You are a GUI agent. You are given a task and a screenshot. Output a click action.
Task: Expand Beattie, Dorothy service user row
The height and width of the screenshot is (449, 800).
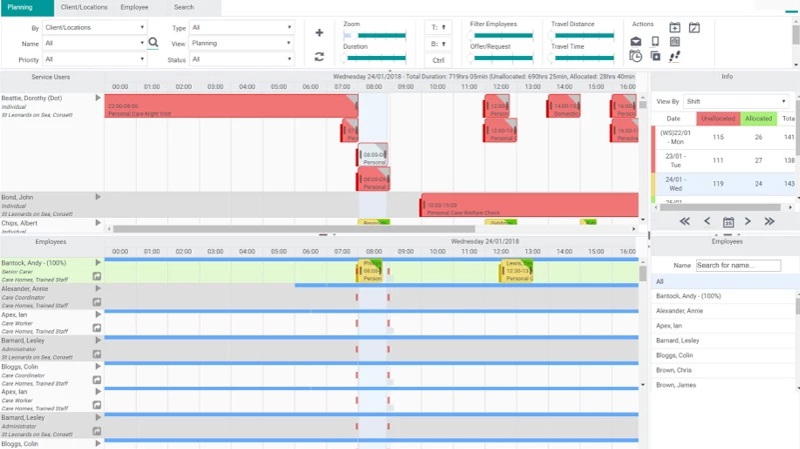coord(98,98)
